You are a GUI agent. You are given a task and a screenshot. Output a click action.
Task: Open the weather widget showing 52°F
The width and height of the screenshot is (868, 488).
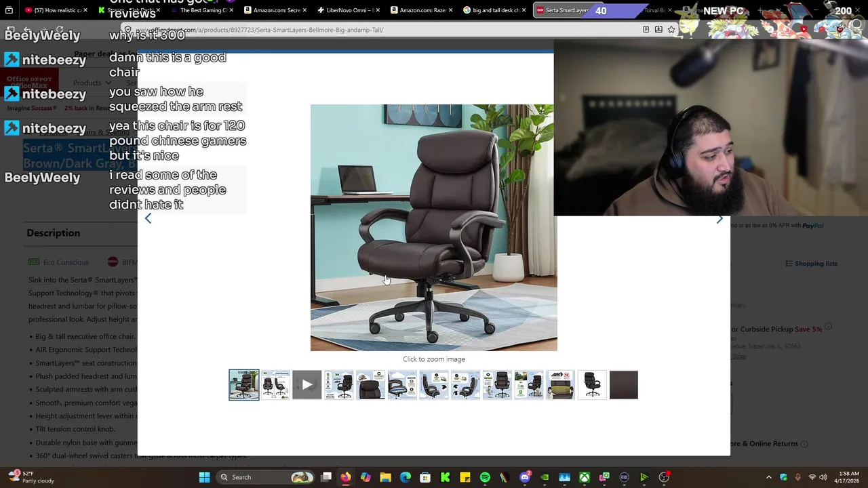[x=31, y=477]
